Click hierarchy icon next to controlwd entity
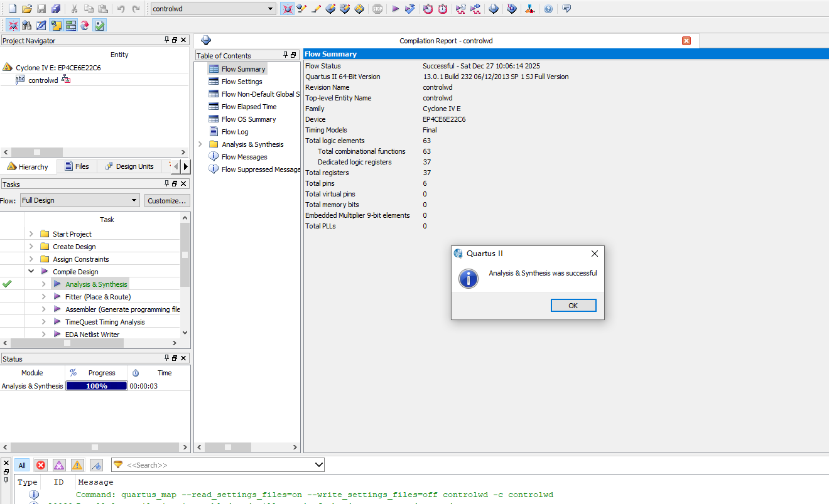Viewport: 829px width, 504px height. [x=66, y=80]
